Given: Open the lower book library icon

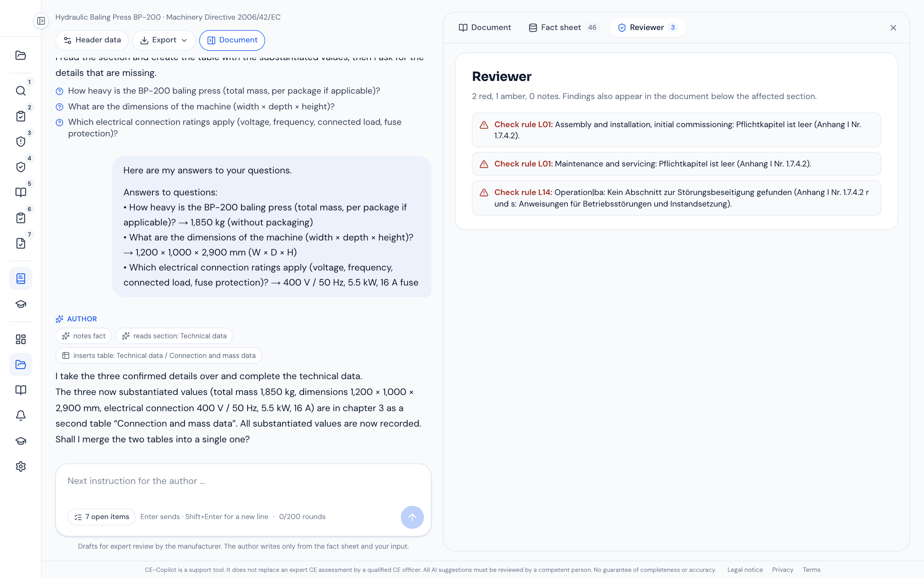Looking at the screenshot, I should (21, 390).
